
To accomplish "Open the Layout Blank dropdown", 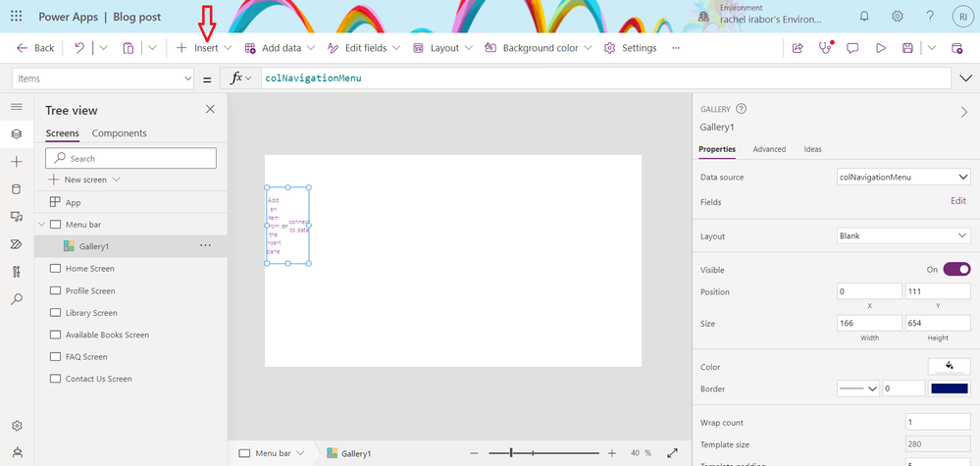I will click(x=903, y=236).
